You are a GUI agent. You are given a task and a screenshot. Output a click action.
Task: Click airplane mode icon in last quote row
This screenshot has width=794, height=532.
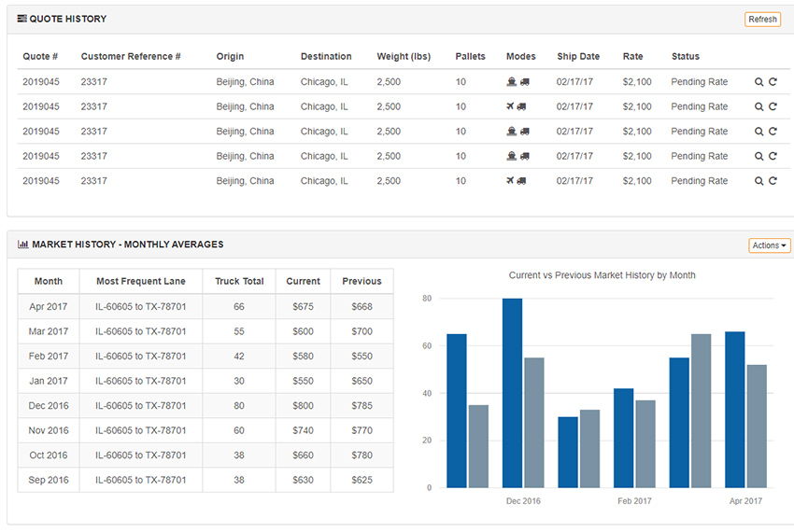point(510,181)
